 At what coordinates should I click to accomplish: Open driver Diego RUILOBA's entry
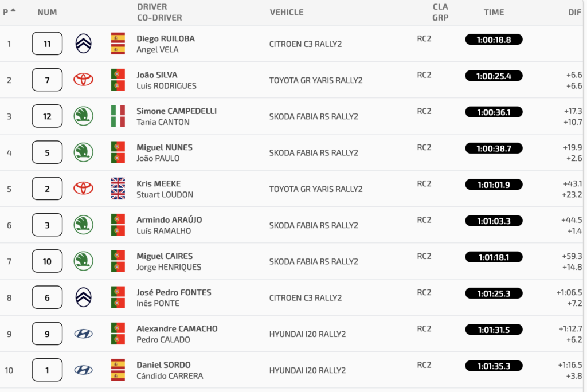point(166,38)
